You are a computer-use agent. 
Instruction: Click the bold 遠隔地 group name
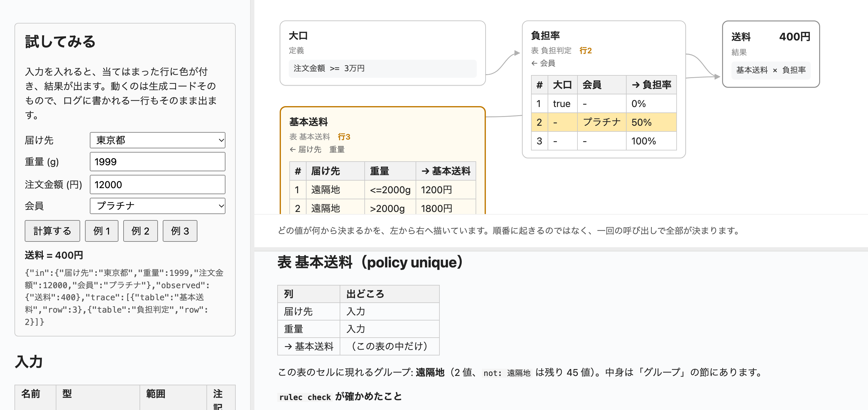[430, 372]
